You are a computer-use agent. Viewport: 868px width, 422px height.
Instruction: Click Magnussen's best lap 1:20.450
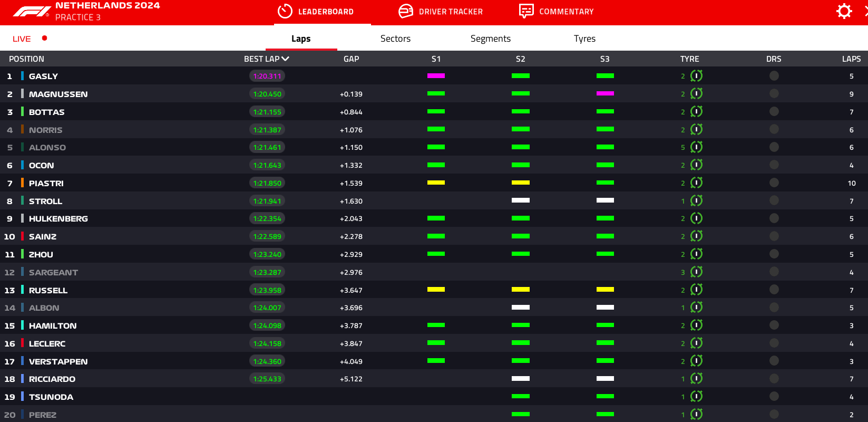point(267,94)
